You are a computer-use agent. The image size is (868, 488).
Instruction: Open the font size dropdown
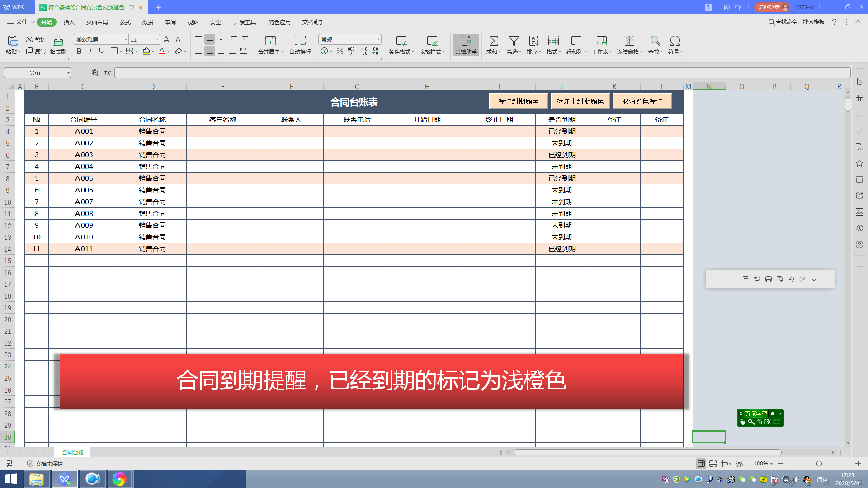point(157,40)
